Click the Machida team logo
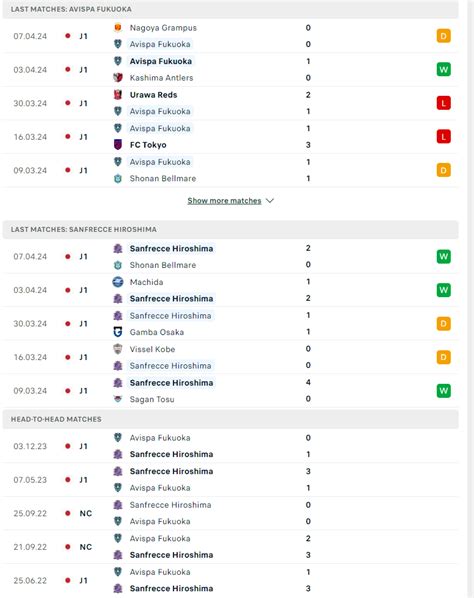This screenshot has width=474, height=598. tap(118, 282)
